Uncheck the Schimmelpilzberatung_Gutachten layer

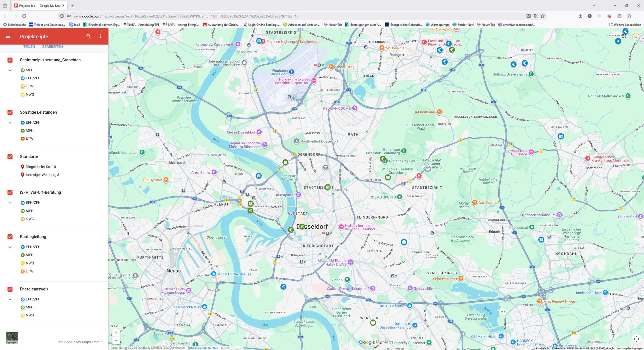coord(10,60)
